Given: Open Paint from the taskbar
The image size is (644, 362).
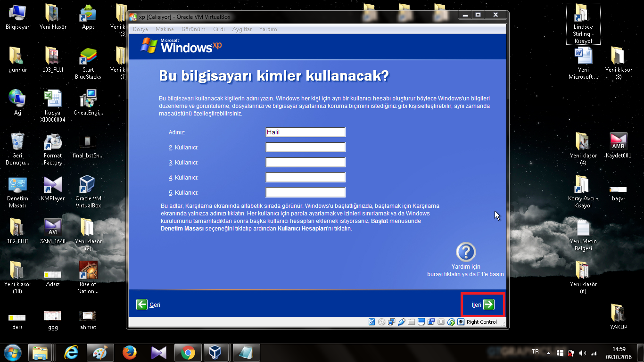Looking at the screenshot, I should (x=101, y=353).
